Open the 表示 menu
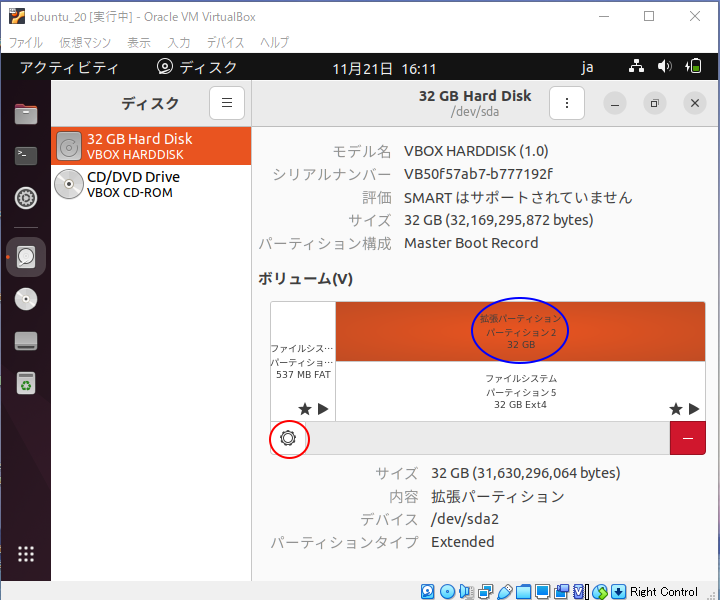Screen dimensions: 720x600 [x=139, y=42]
